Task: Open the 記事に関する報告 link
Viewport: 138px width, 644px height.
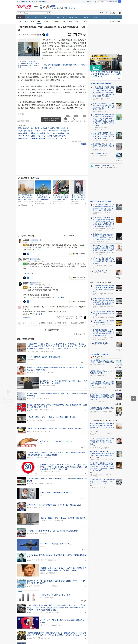Action: pos(24,121)
